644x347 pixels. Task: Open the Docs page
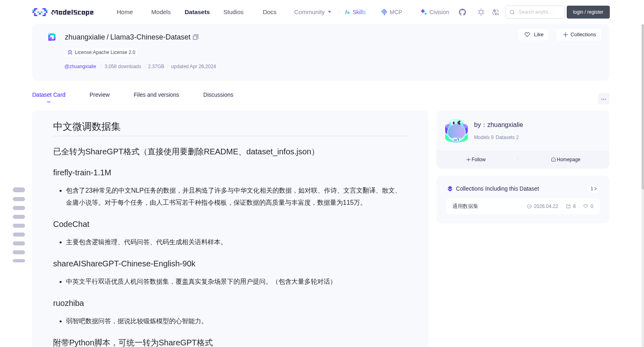coord(270,12)
